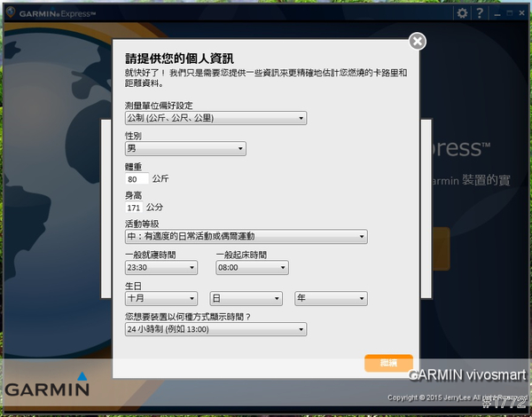Click the 生日 birthday label
Viewport: 532px width, 417px height.
(133, 286)
